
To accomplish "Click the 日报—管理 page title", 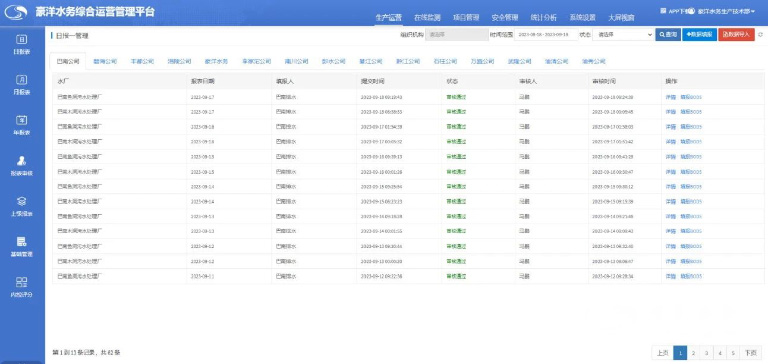I will tap(72, 35).
